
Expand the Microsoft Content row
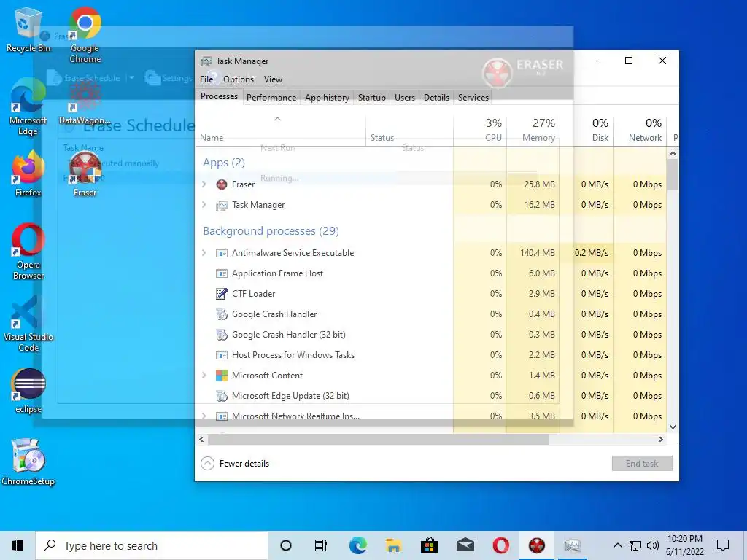[204, 376]
